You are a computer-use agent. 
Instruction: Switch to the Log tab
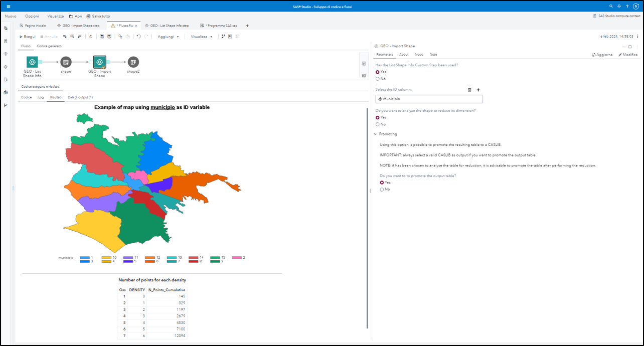tap(41, 97)
